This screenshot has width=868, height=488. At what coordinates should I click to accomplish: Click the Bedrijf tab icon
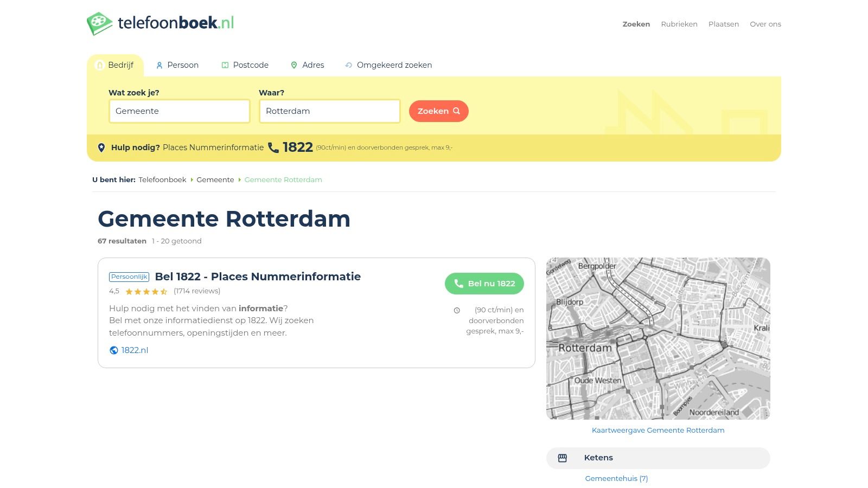click(x=100, y=65)
